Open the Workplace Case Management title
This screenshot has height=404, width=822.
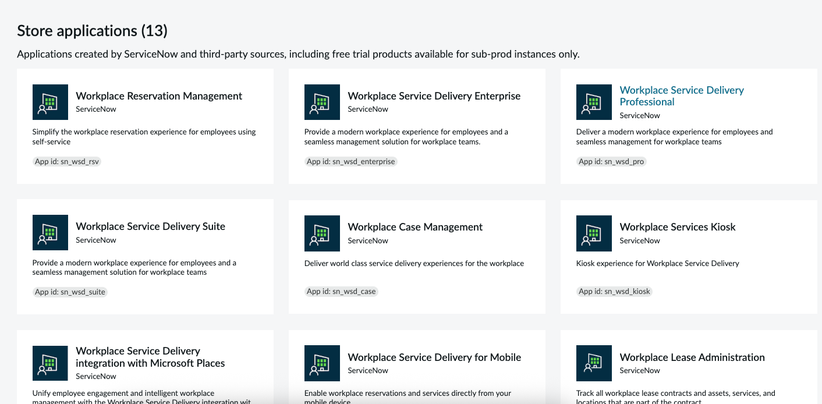415,227
